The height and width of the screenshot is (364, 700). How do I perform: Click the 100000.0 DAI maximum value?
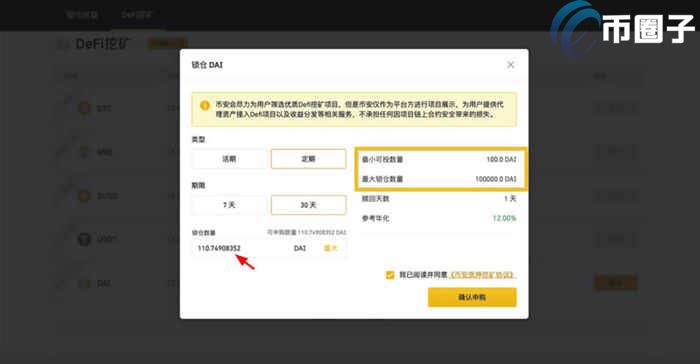click(496, 179)
